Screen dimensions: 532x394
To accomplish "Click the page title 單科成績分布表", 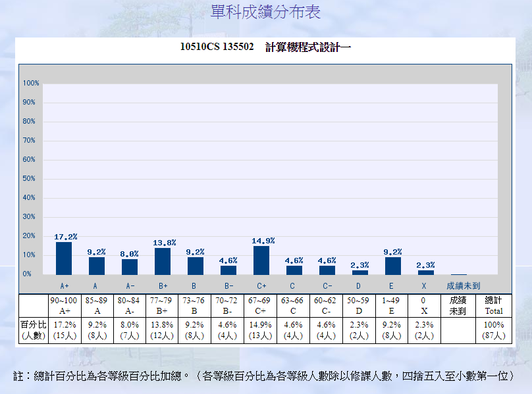I will pyautogui.click(x=265, y=12).
